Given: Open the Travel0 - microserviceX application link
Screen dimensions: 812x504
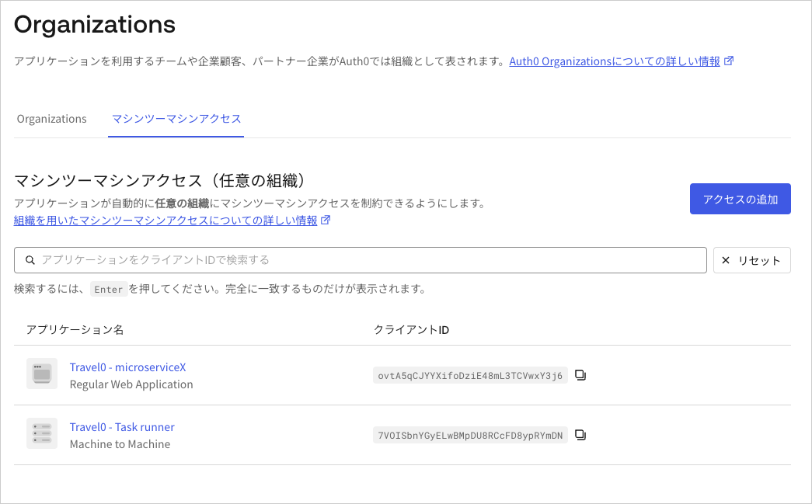Looking at the screenshot, I should point(127,367).
